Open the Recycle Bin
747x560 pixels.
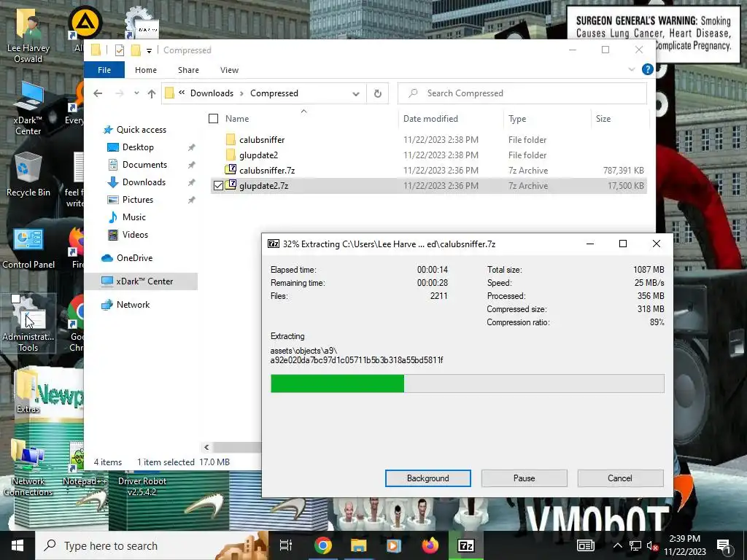click(28, 174)
